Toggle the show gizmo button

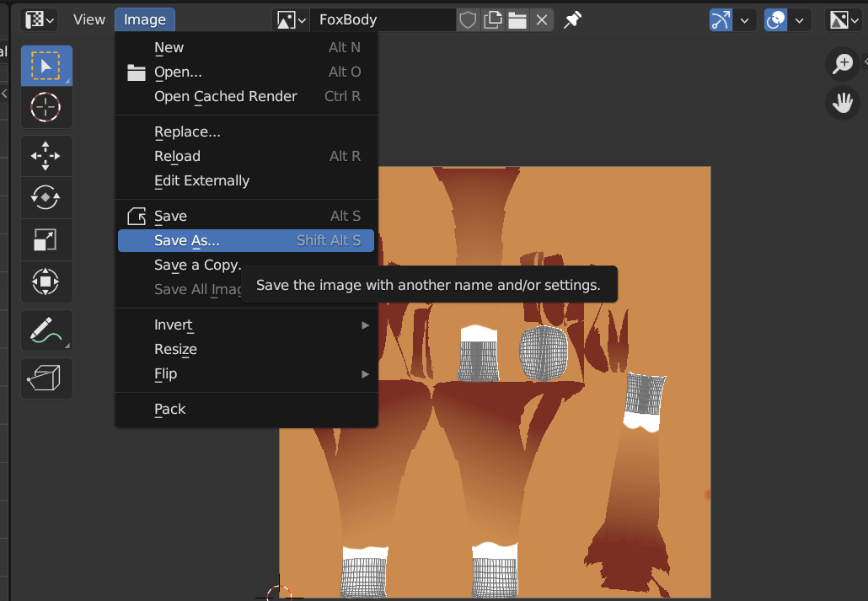(721, 20)
